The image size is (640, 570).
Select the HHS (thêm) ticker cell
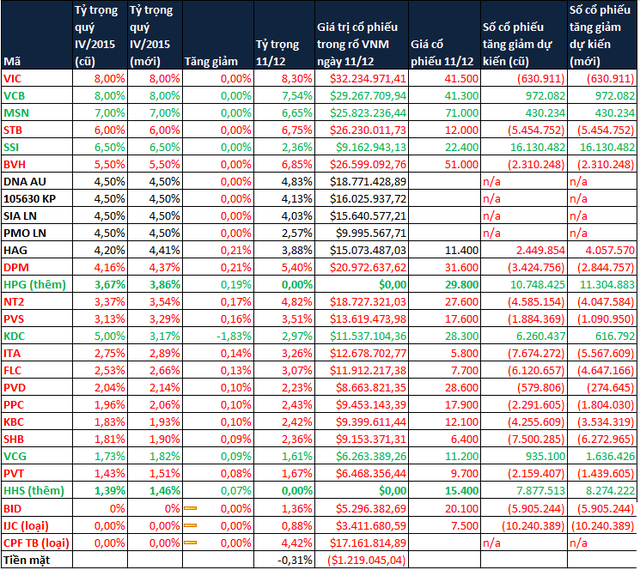click(x=35, y=491)
